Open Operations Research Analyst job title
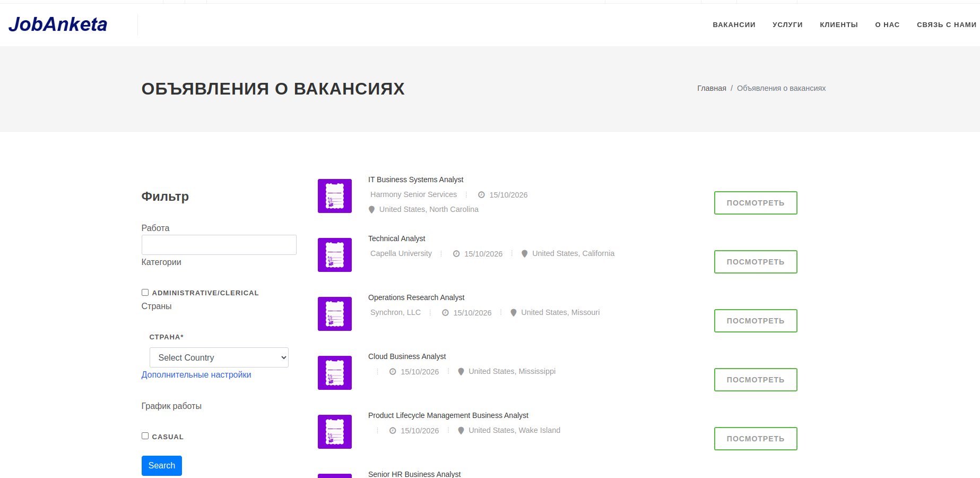This screenshot has width=980, height=478. pyautogui.click(x=416, y=297)
